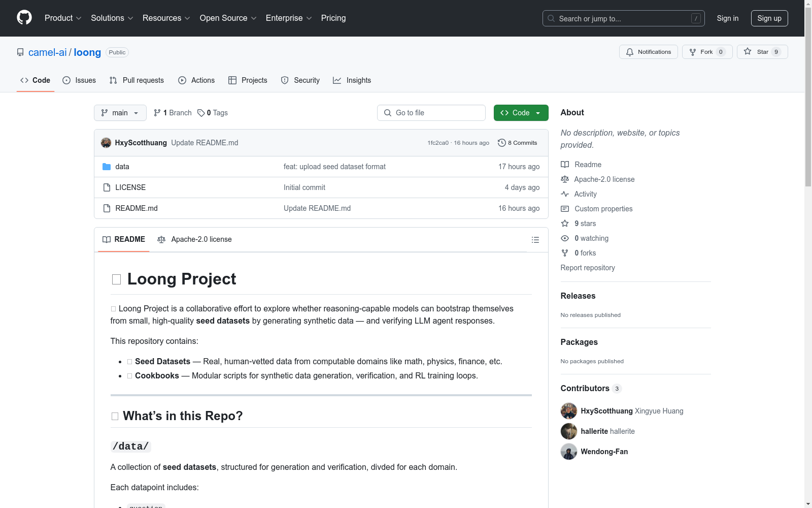
Task: Switch to the Projects tab
Action: pyautogui.click(x=248, y=80)
